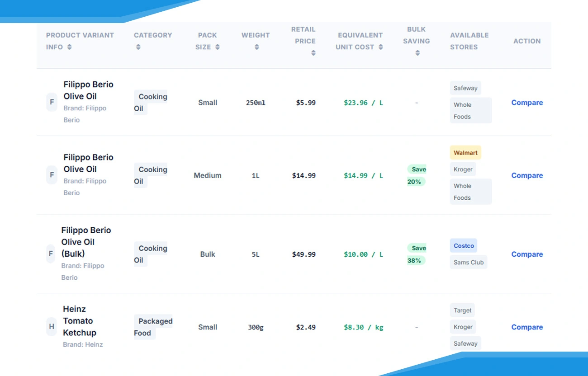This screenshot has height=376, width=588.
Task: Open Compare for the 250ml Filippo Berio row
Action: 527,103
